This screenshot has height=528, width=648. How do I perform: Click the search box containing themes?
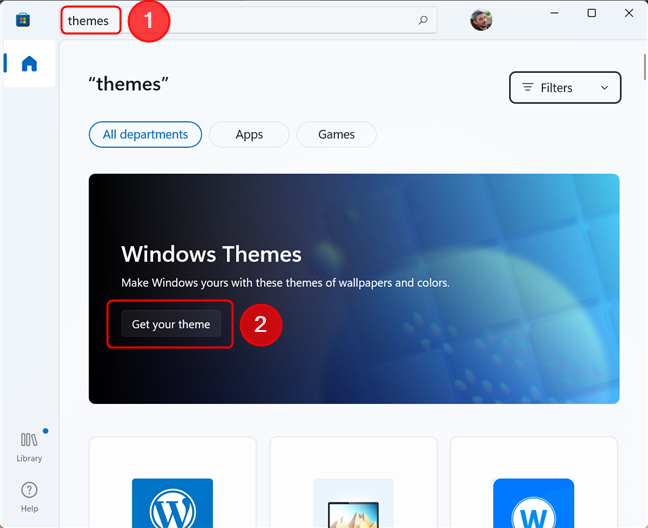coord(249,20)
